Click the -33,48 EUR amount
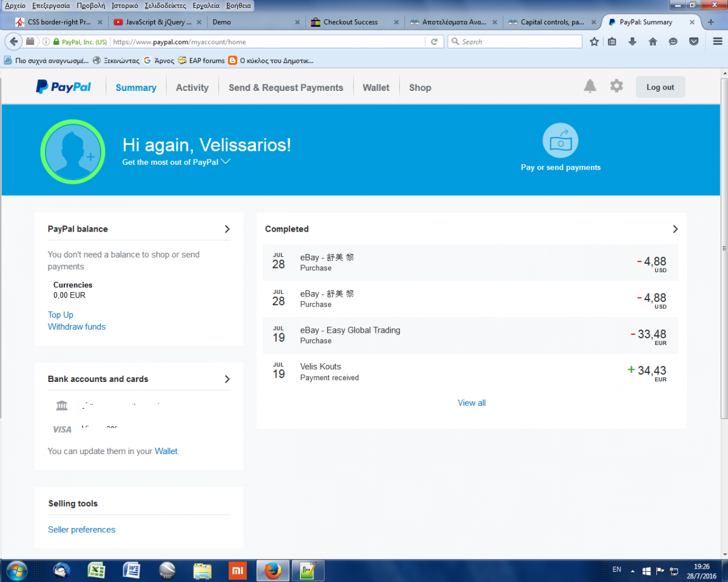This screenshot has width=728, height=582. [x=649, y=334]
